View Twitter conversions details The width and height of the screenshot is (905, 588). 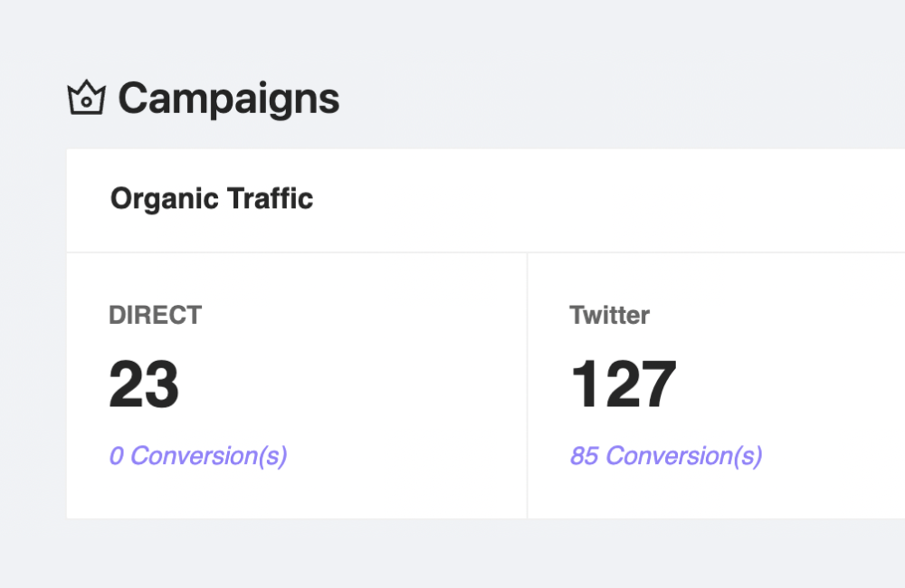click(665, 455)
